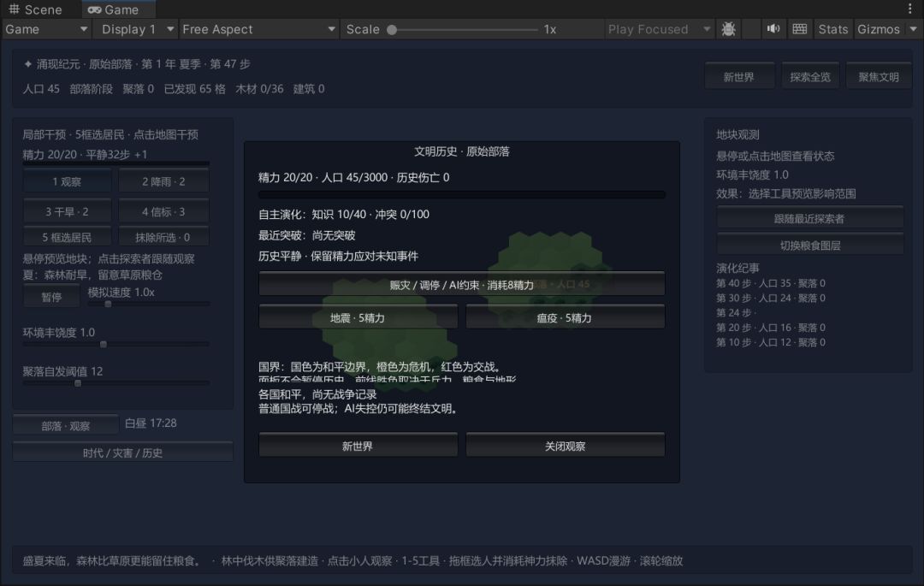Click 新世界 in the history dialog

[x=358, y=447]
